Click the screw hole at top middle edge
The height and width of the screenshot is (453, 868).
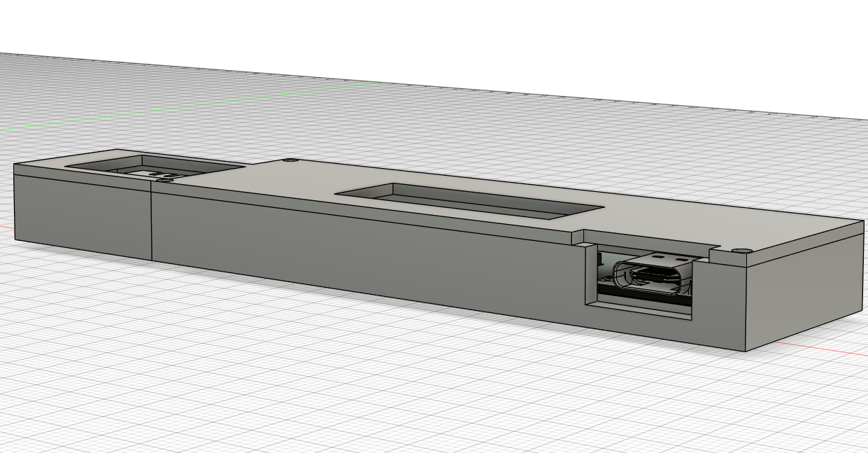pos(290,160)
